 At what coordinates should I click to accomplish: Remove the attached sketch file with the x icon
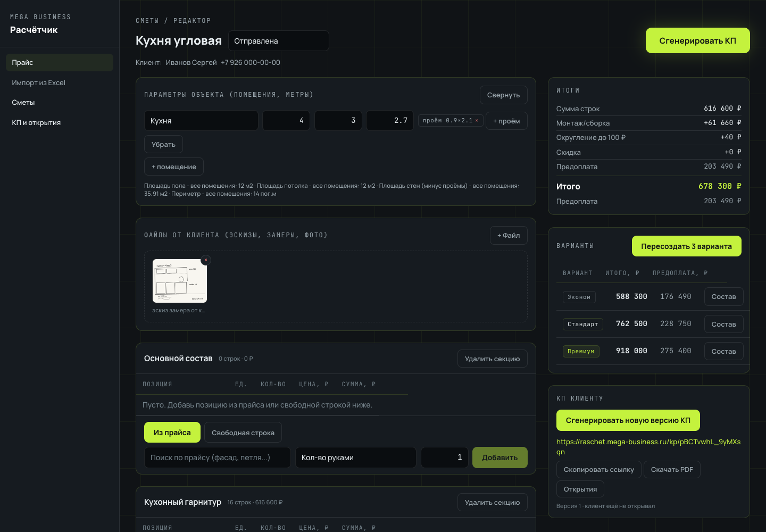coord(206,260)
